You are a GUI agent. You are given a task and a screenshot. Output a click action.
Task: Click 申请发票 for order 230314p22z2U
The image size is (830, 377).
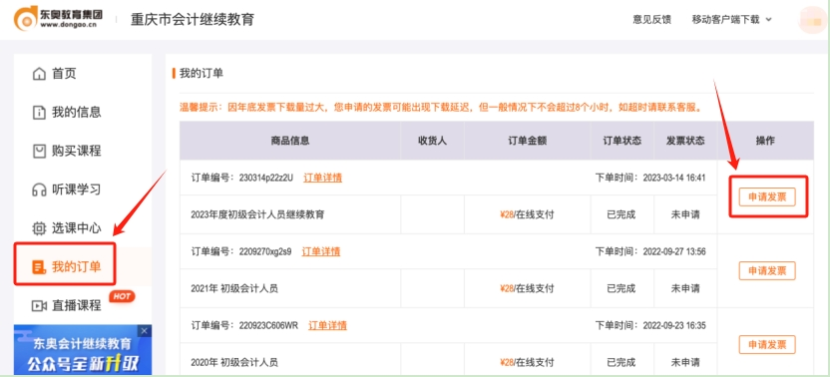click(767, 198)
